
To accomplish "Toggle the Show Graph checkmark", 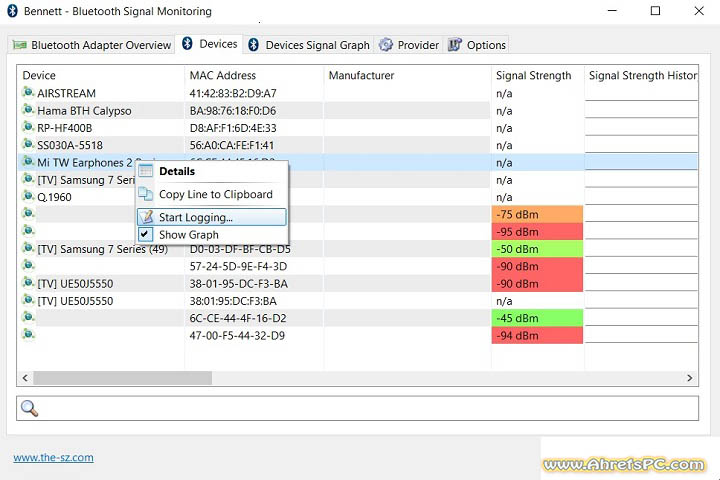I will tap(145, 234).
